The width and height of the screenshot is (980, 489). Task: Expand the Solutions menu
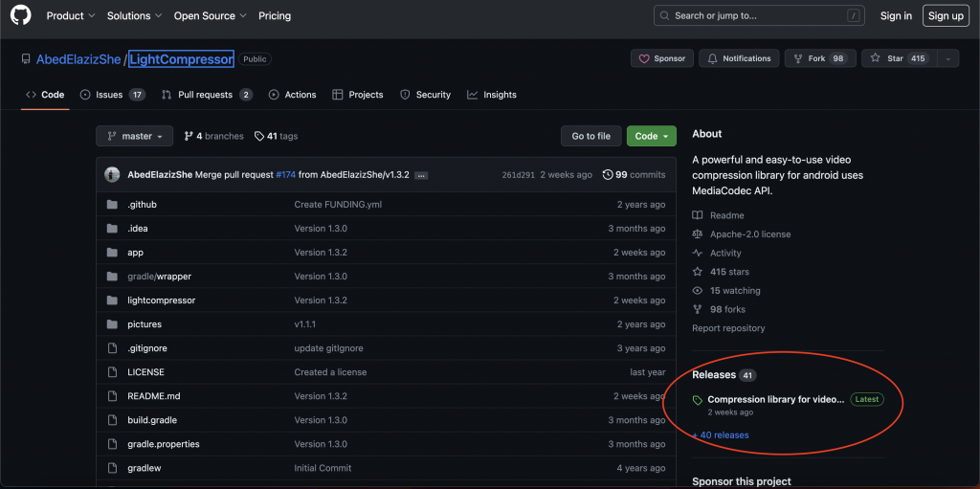pyautogui.click(x=134, y=15)
